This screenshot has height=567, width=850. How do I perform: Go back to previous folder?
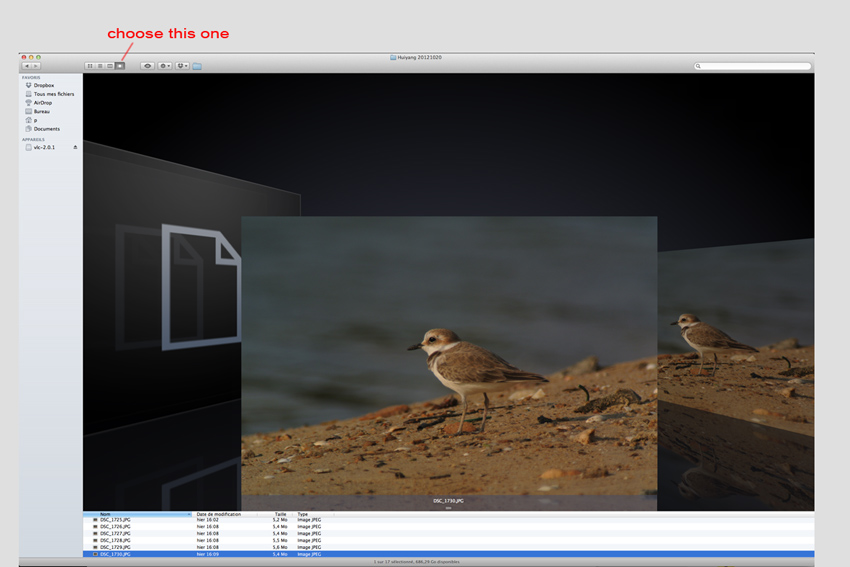coord(27,66)
